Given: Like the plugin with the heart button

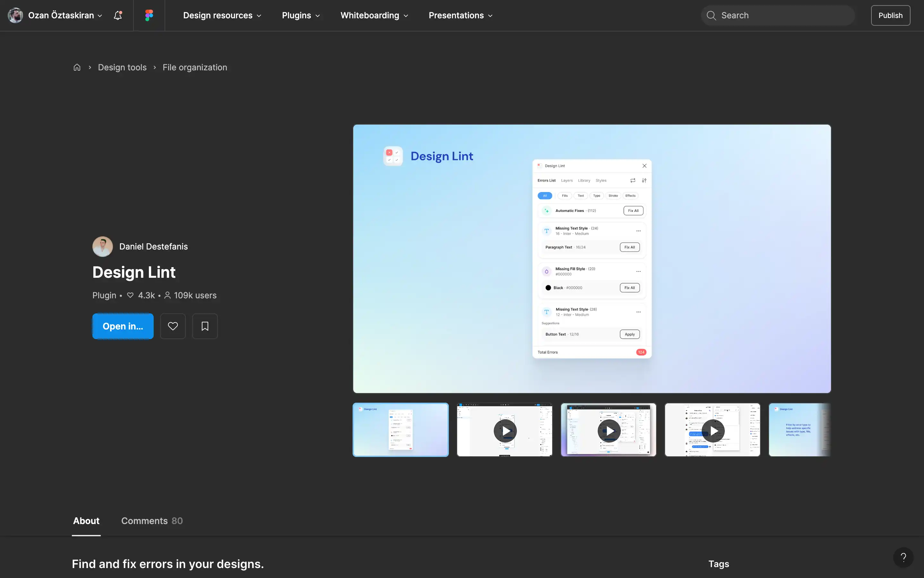Looking at the screenshot, I should [173, 326].
